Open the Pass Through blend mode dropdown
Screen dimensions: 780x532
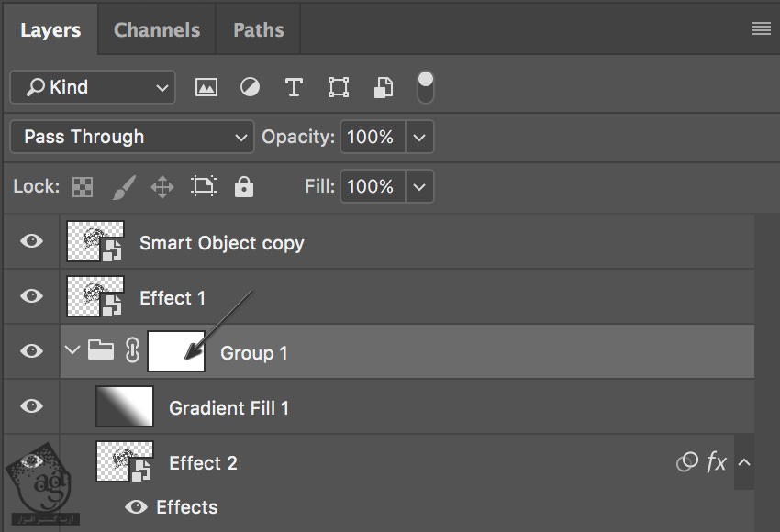(132, 138)
